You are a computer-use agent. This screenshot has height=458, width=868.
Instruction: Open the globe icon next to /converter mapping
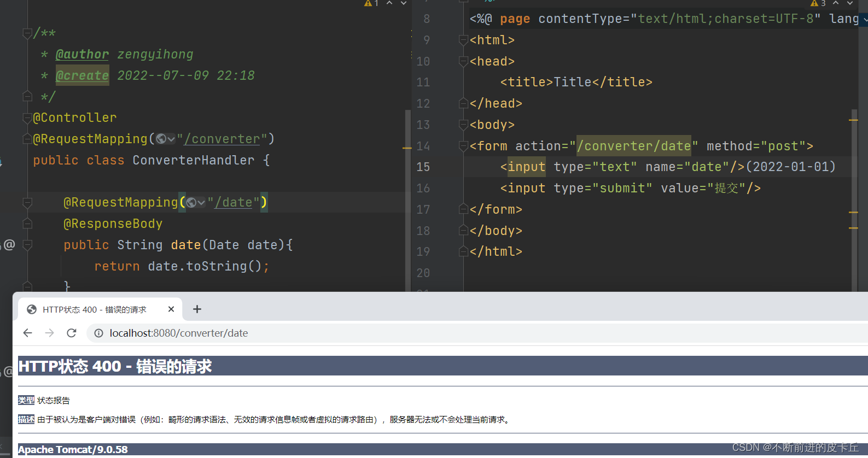pos(161,139)
